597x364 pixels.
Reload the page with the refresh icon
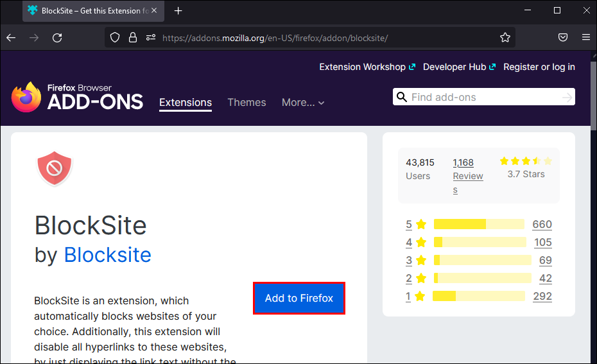[57, 38]
